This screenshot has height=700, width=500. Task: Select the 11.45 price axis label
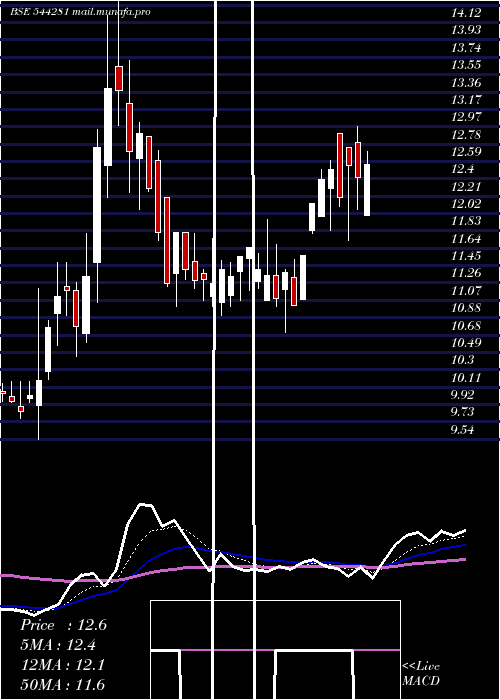click(466, 256)
